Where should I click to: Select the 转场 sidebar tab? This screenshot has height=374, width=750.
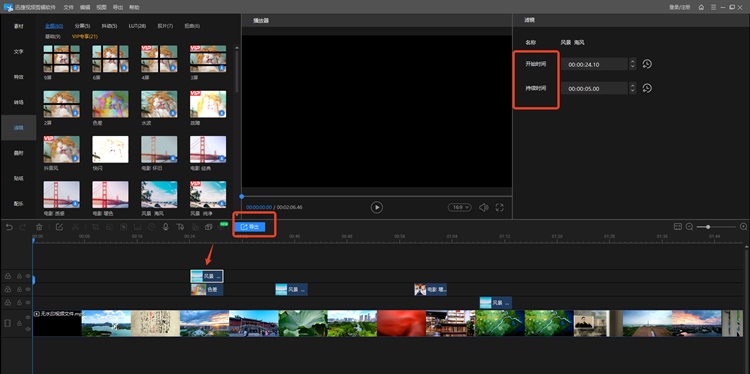18,102
